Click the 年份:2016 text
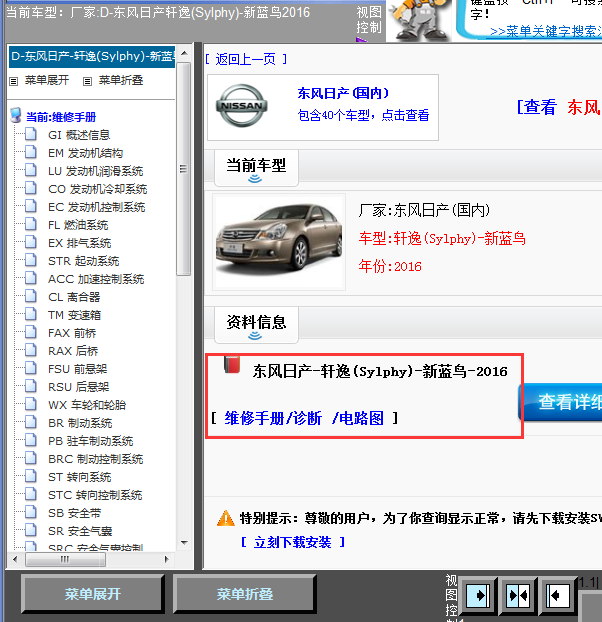 click(390, 266)
